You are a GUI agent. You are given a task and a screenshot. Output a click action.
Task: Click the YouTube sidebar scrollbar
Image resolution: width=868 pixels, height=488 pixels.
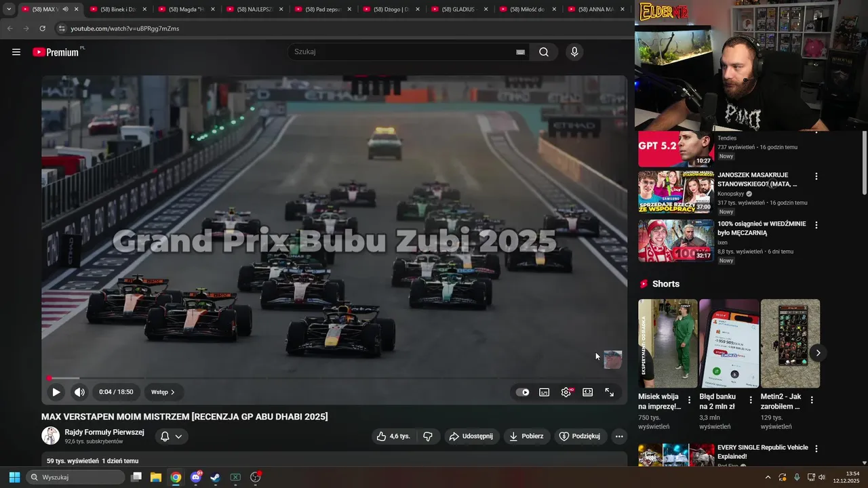point(864,163)
